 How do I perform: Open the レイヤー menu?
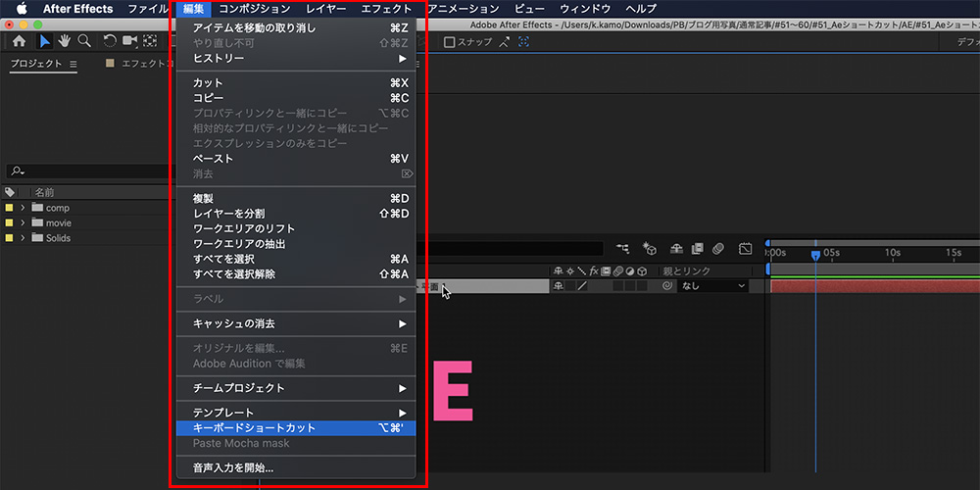click(x=326, y=9)
